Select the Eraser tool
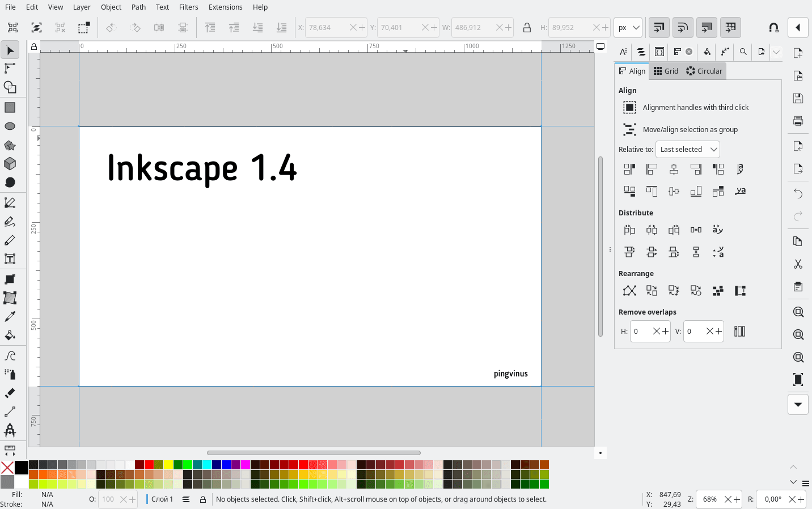Image resolution: width=812 pixels, height=509 pixels. click(10, 393)
